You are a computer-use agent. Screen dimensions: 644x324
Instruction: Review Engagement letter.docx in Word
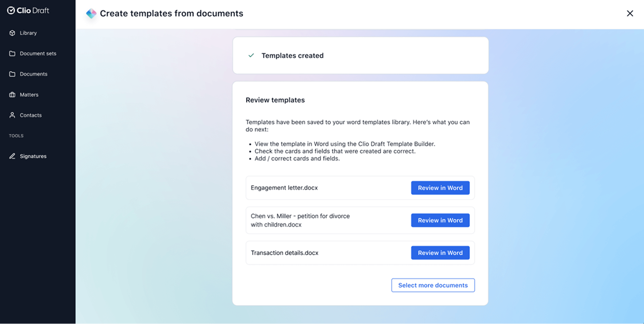tap(440, 188)
